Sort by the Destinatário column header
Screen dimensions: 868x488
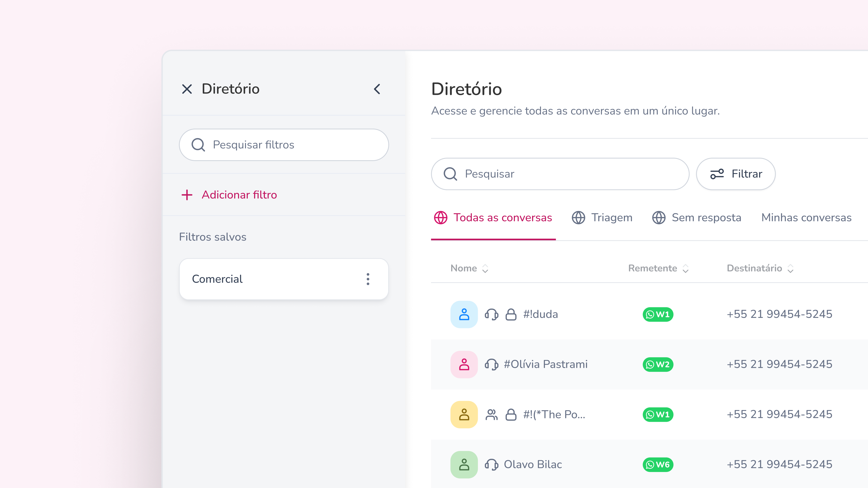pyautogui.click(x=760, y=268)
